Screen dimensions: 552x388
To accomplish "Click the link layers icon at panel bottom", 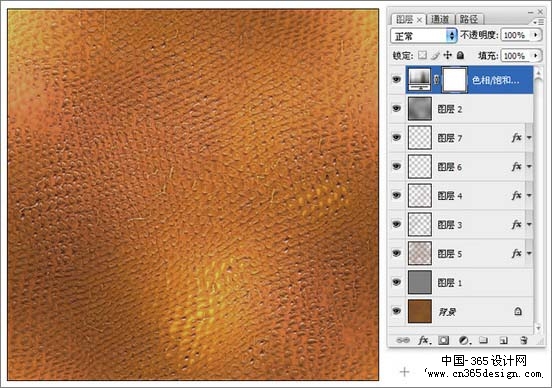I will click(x=403, y=340).
